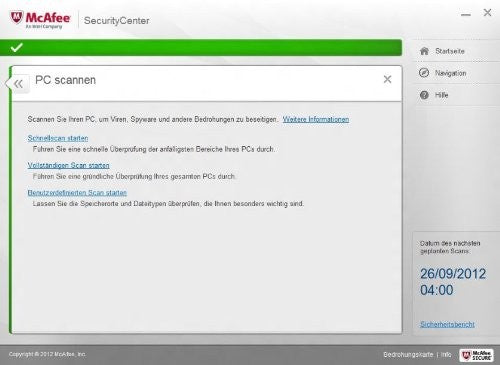This screenshot has height=365, width=500.
Task: Click the green checkmark status icon
Action: click(x=16, y=48)
